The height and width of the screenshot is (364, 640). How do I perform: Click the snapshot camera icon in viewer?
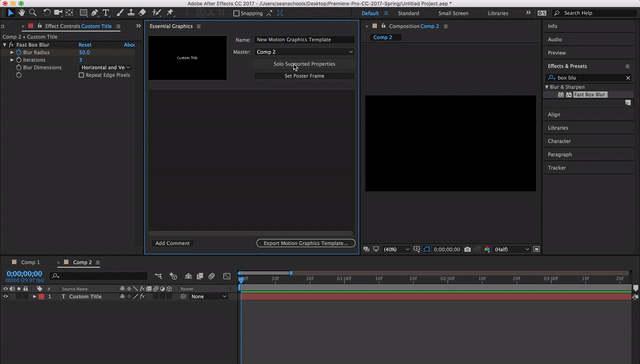pyautogui.click(x=467, y=249)
